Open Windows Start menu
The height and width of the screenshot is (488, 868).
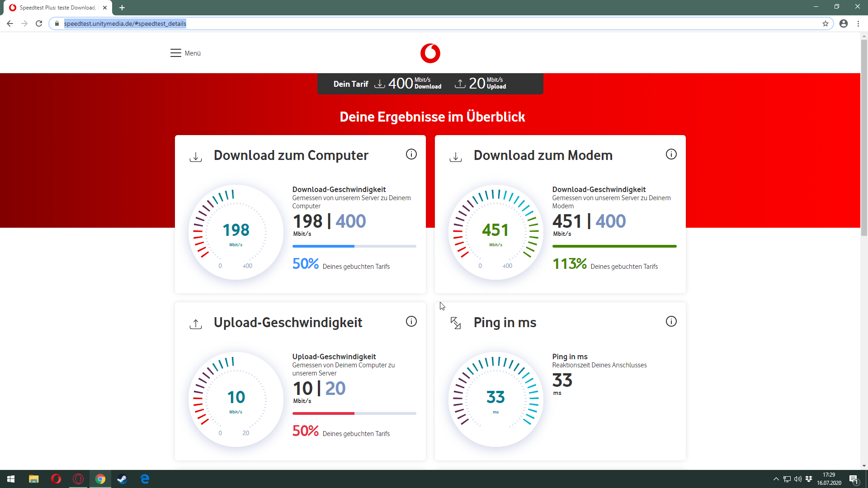(11, 479)
